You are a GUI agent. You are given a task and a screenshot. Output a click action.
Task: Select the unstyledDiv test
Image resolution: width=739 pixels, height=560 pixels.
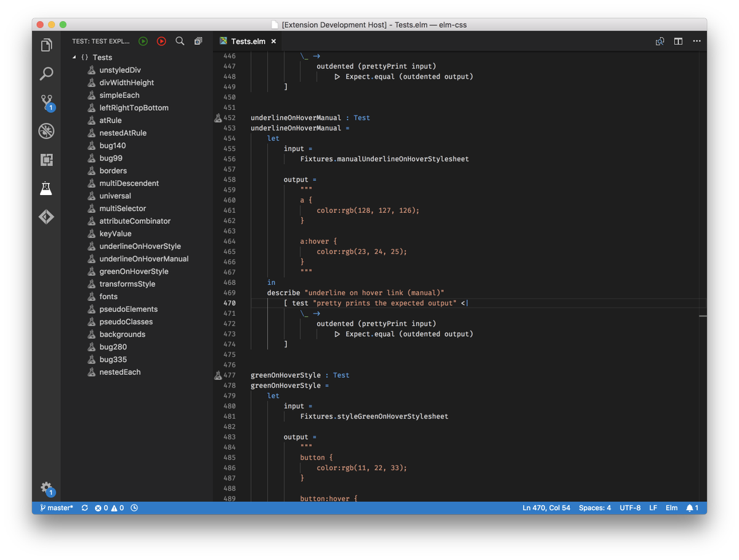tap(120, 70)
